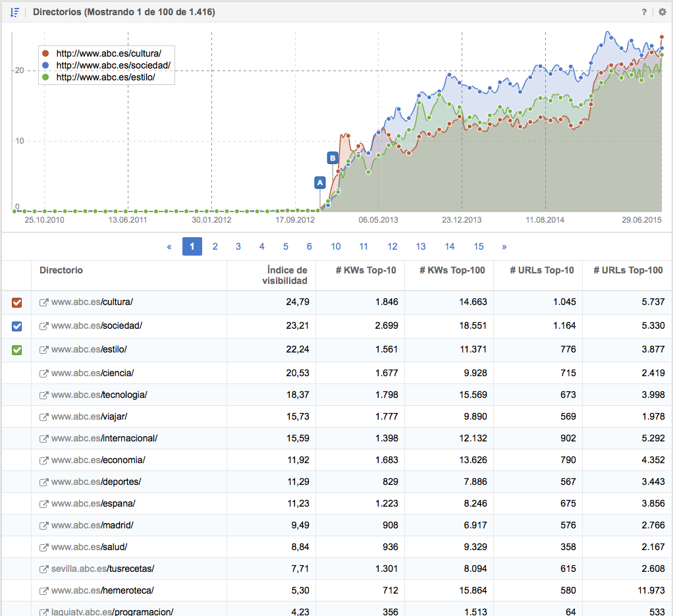Uncheck the red /cultura/ checkbox
673x616 pixels.
pos(17,302)
